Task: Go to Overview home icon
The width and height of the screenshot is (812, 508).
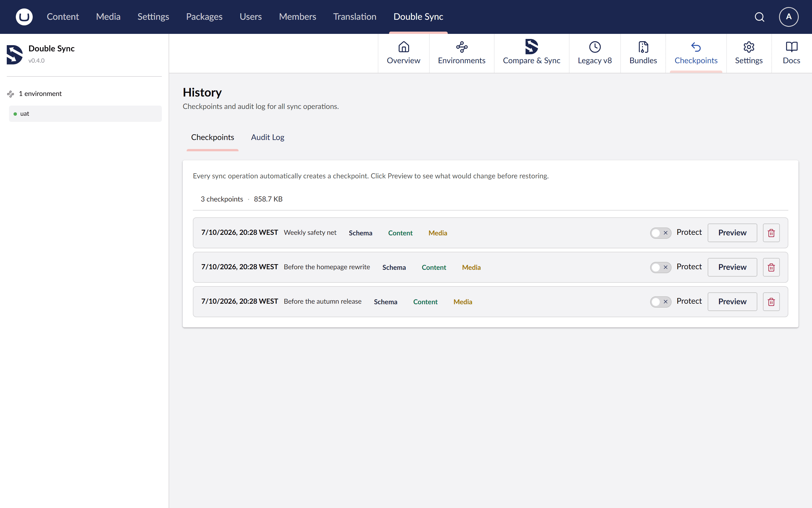Action: pos(404,47)
